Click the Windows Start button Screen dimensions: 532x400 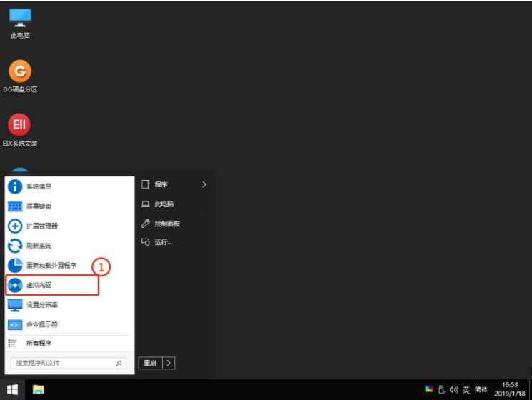tap(12, 389)
